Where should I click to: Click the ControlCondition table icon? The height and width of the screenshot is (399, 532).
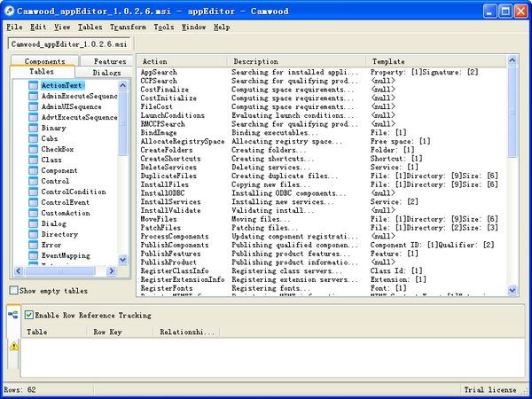pos(33,192)
